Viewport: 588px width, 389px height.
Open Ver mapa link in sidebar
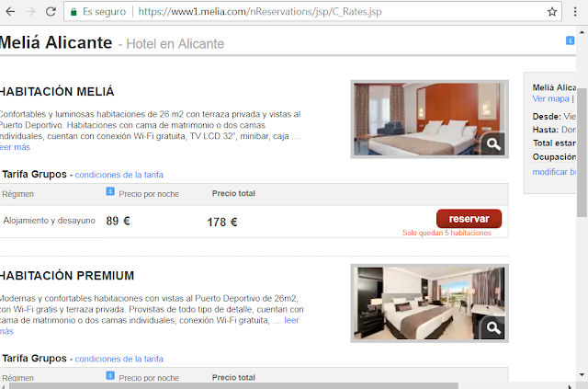click(x=550, y=98)
